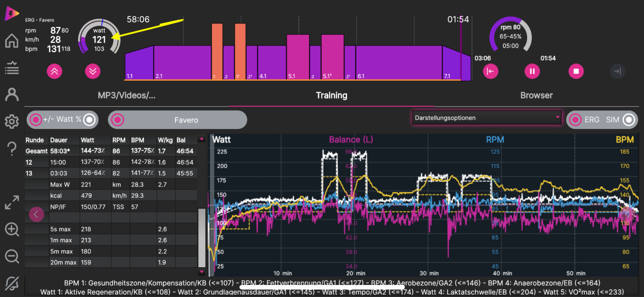Switch to SIM mode radio button
644x297 pixels.
click(x=629, y=120)
